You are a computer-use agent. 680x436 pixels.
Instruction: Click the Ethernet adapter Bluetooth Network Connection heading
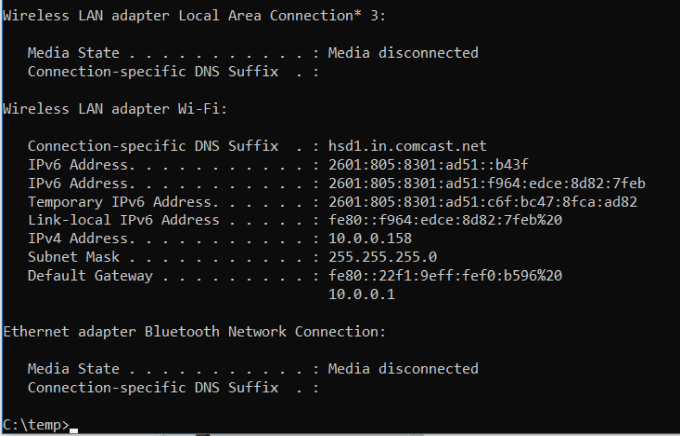point(194,331)
